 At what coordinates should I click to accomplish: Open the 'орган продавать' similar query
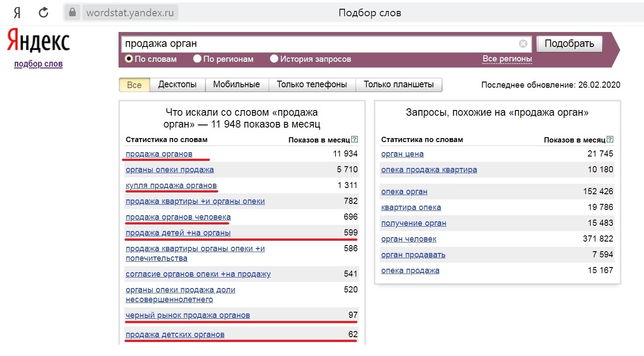[x=413, y=255]
